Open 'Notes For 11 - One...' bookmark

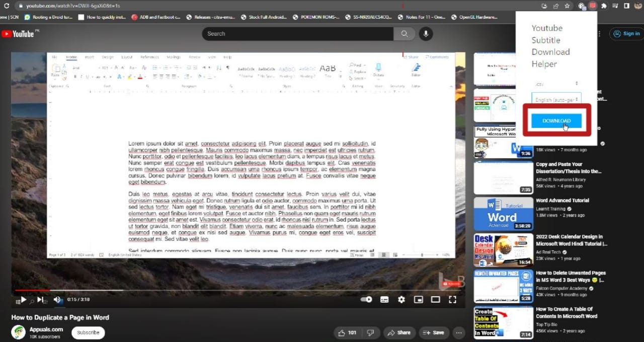(x=422, y=17)
